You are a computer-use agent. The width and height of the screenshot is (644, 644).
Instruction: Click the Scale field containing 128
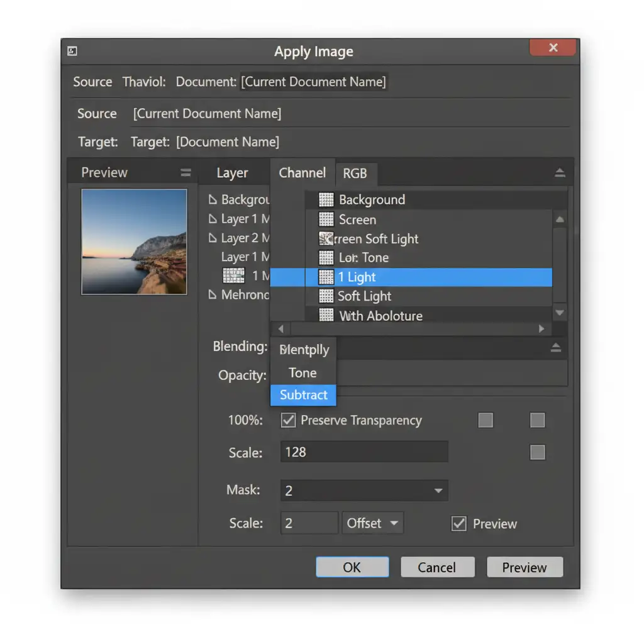364,452
